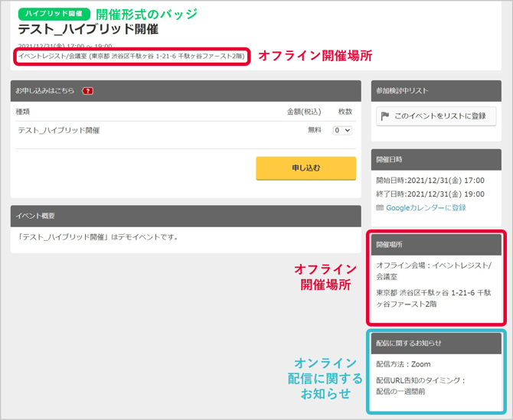Click the red help question mark icon
The width and height of the screenshot is (513, 420).
click(x=87, y=91)
